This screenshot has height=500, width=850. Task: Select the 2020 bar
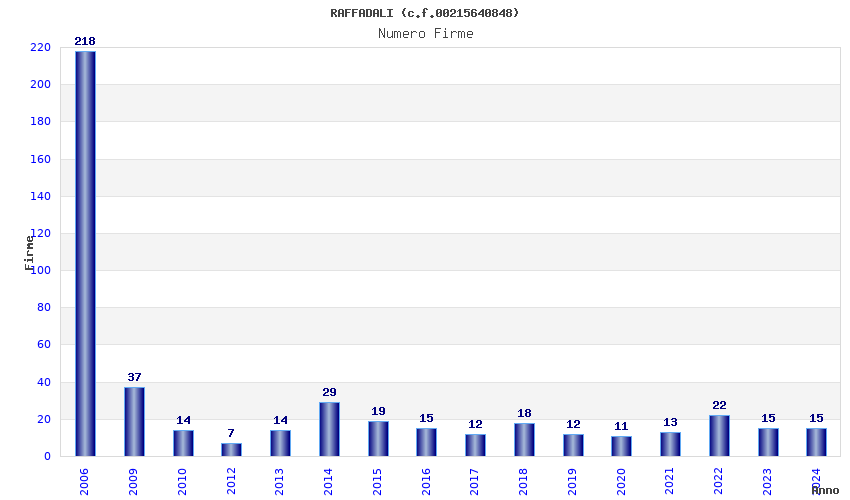point(621,446)
